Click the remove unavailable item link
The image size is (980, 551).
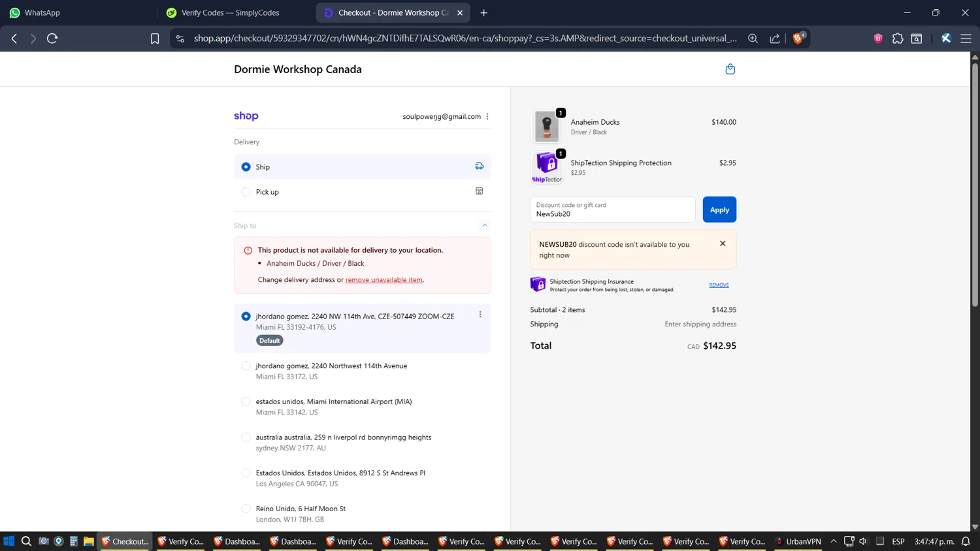coord(384,279)
